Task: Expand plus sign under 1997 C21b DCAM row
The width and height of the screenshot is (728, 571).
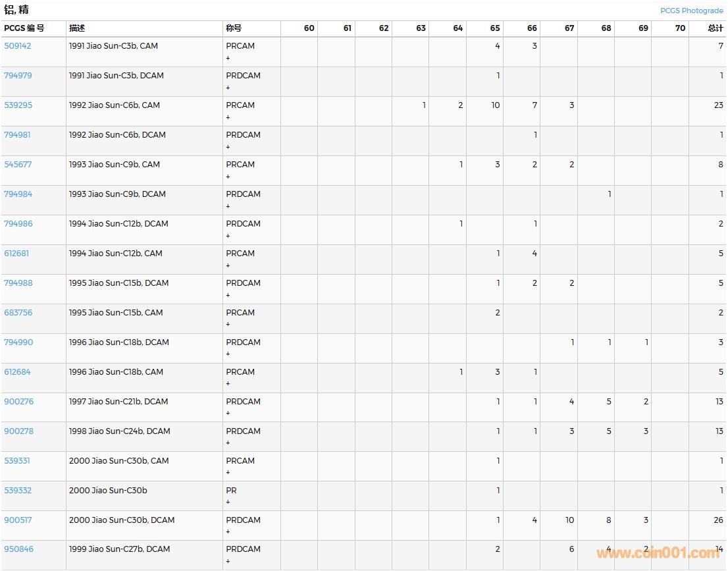Action: pos(228,414)
